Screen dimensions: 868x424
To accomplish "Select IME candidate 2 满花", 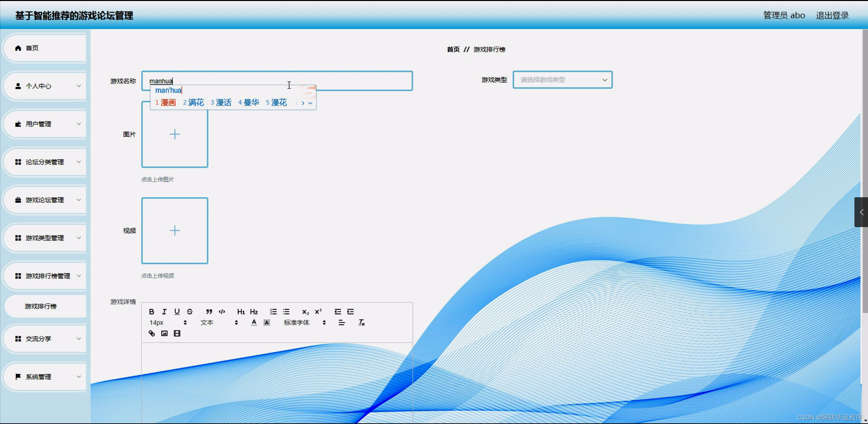I will (193, 102).
